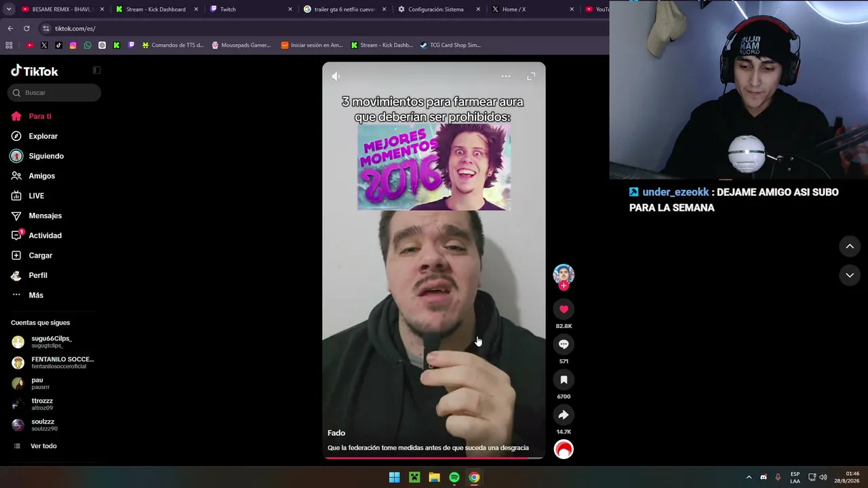
Task: Go to the next video with the down chevron
Action: click(850, 275)
